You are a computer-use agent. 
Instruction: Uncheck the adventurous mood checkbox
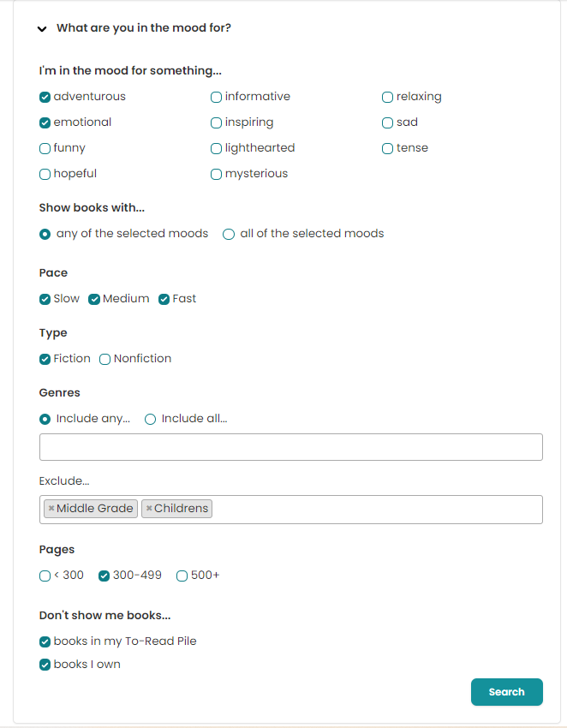[45, 97]
